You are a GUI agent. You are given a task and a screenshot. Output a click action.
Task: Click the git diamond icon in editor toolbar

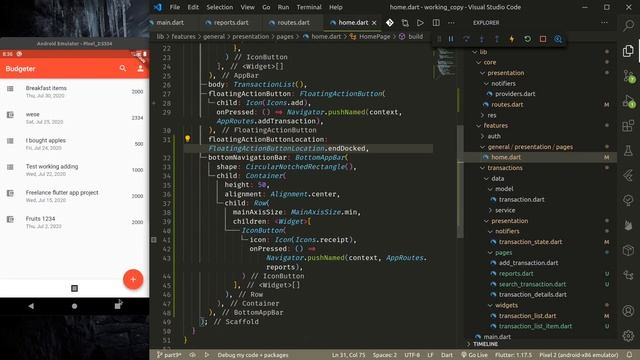(x=390, y=23)
